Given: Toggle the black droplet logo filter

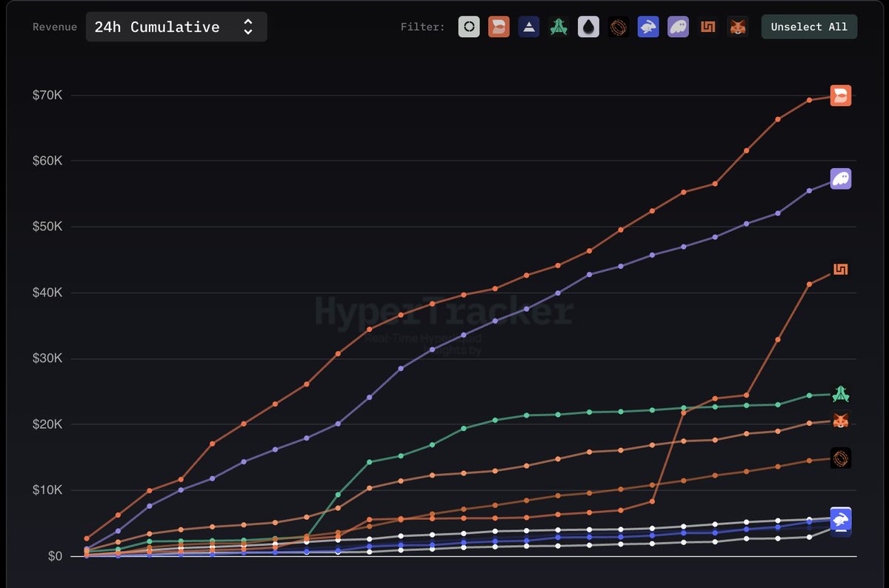Looking at the screenshot, I should (588, 27).
